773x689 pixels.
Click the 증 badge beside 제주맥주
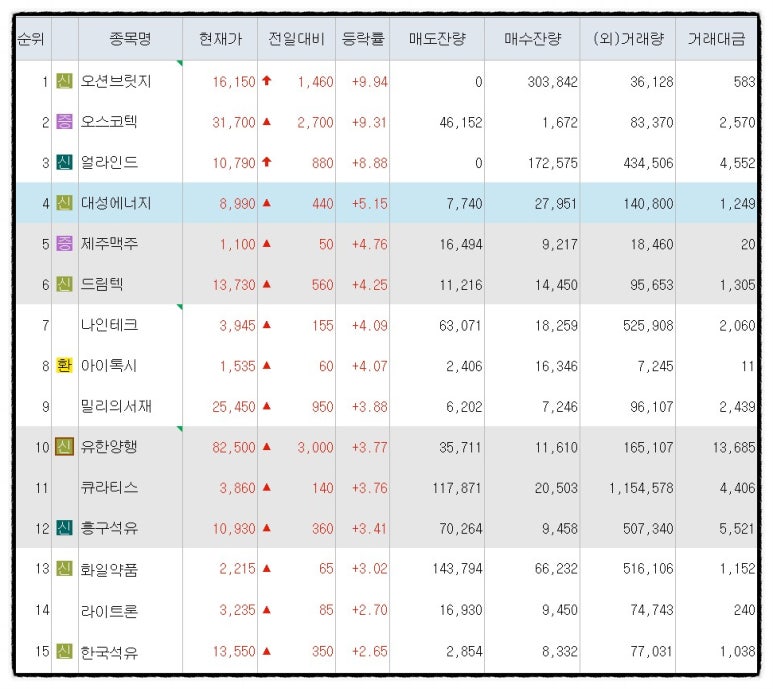pos(65,243)
